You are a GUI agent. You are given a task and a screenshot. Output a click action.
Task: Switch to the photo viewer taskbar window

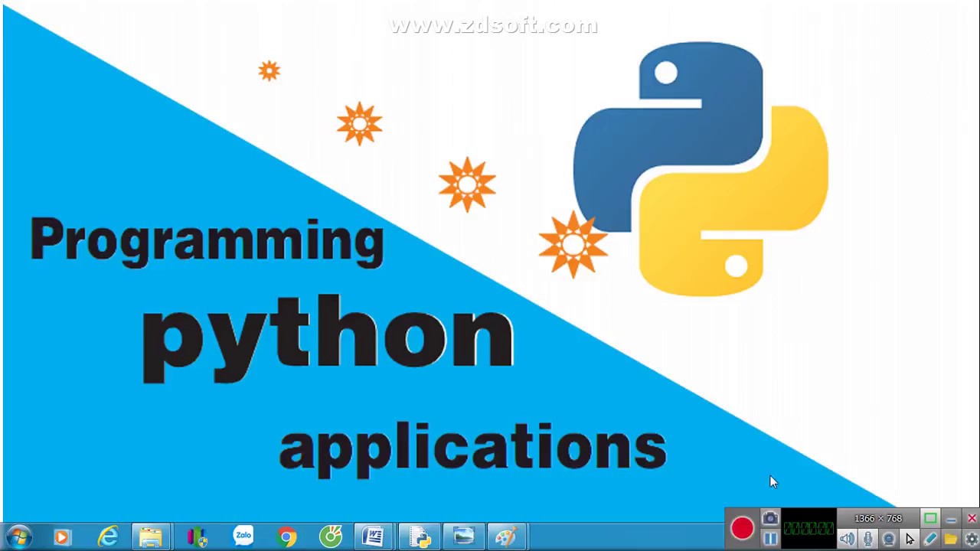click(463, 537)
